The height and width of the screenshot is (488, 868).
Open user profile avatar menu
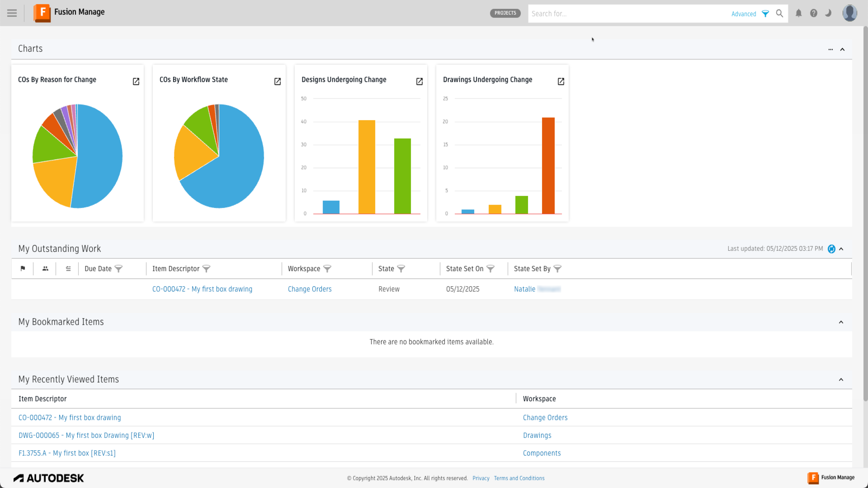point(849,13)
